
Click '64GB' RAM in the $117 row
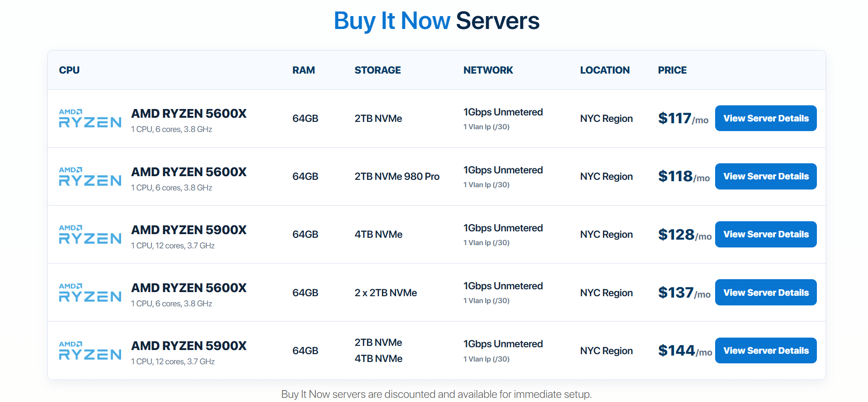click(305, 119)
